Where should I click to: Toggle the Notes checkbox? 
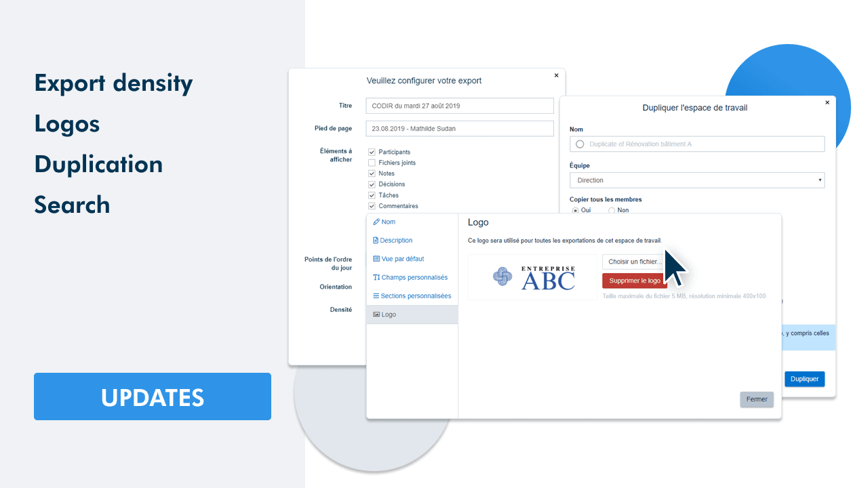[x=372, y=174]
